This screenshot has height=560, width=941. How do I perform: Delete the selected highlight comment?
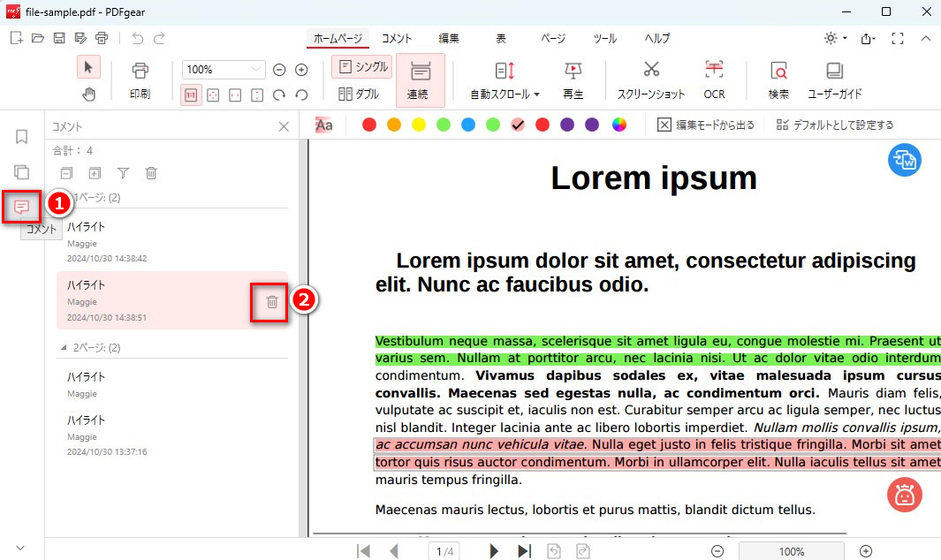point(271,302)
